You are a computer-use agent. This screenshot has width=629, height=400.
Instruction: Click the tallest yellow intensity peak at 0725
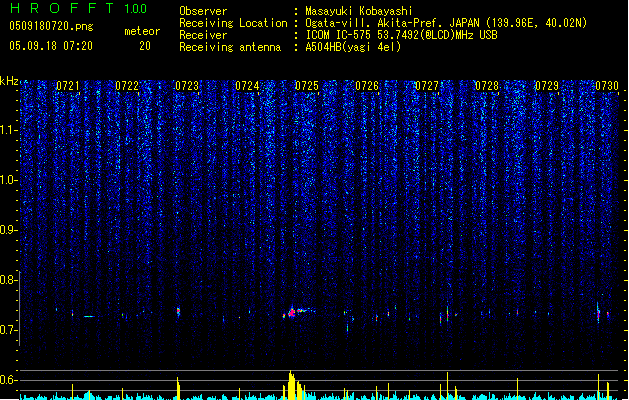point(292,385)
